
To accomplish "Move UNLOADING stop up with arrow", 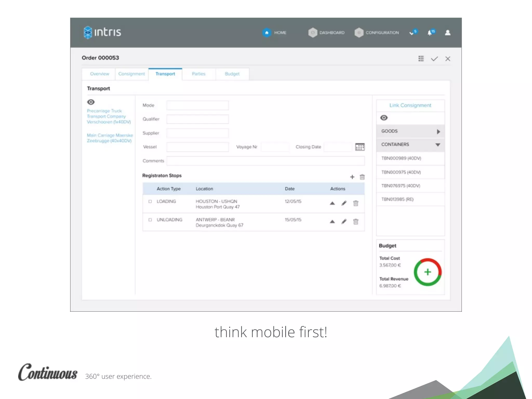I will (x=332, y=222).
